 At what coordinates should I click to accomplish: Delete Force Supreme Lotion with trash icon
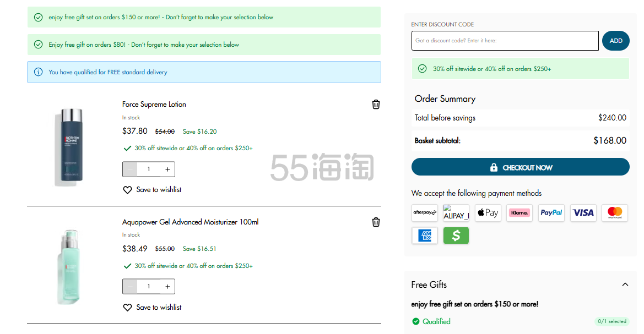pyautogui.click(x=376, y=105)
